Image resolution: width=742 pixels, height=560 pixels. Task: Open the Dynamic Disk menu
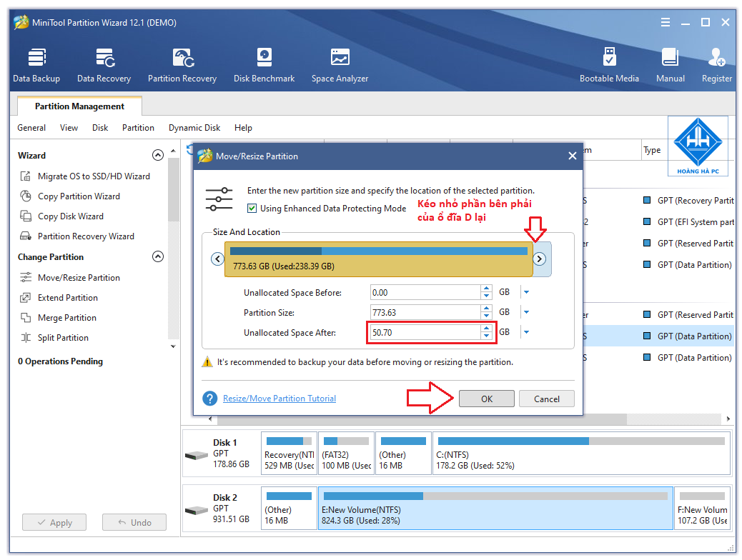[194, 127]
